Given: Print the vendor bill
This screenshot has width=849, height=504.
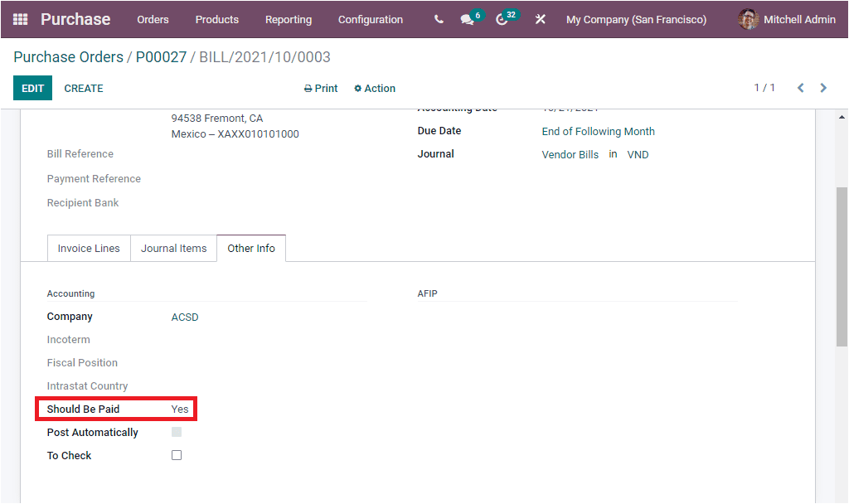Looking at the screenshot, I should point(321,88).
